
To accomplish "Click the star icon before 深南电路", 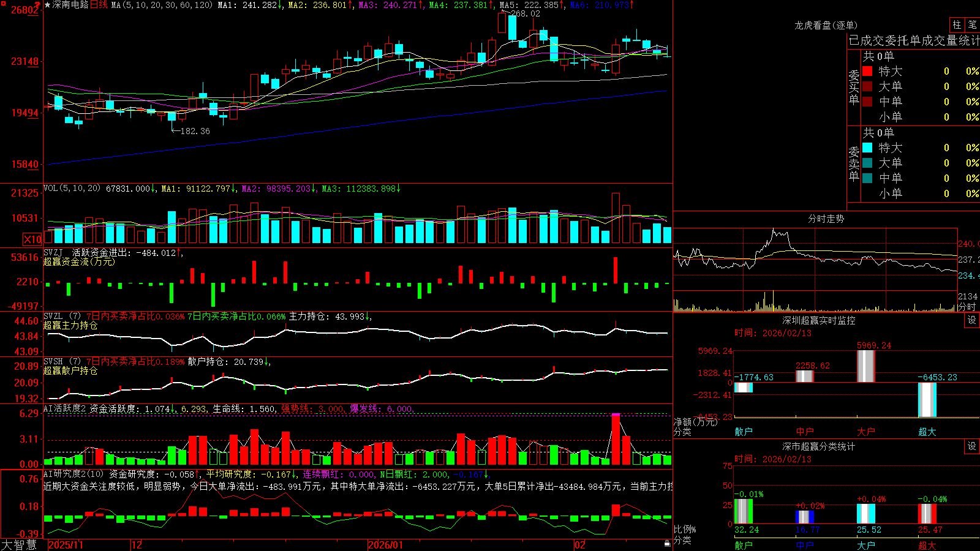I will (48, 5).
